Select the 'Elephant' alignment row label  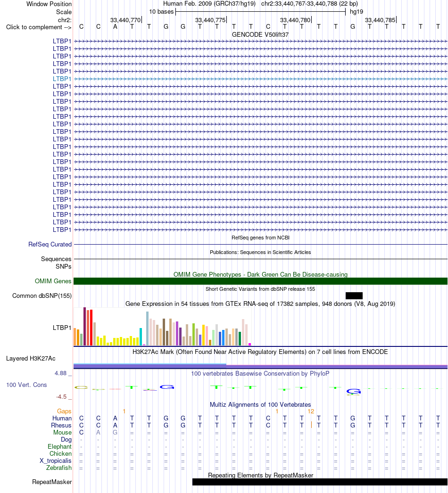coord(60,446)
